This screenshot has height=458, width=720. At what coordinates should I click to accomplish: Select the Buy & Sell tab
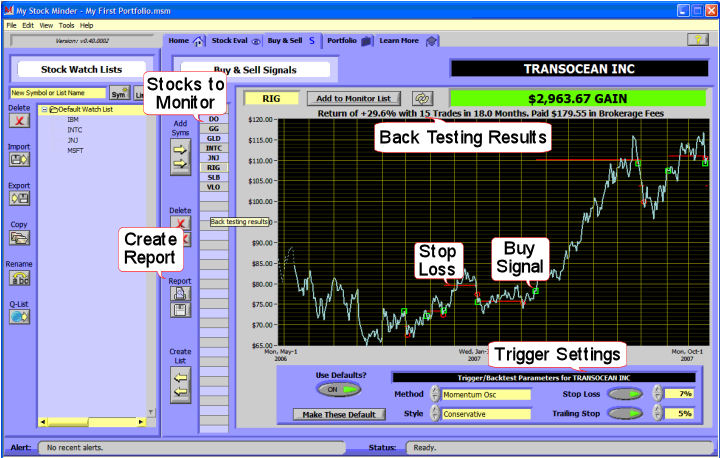(292, 40)
